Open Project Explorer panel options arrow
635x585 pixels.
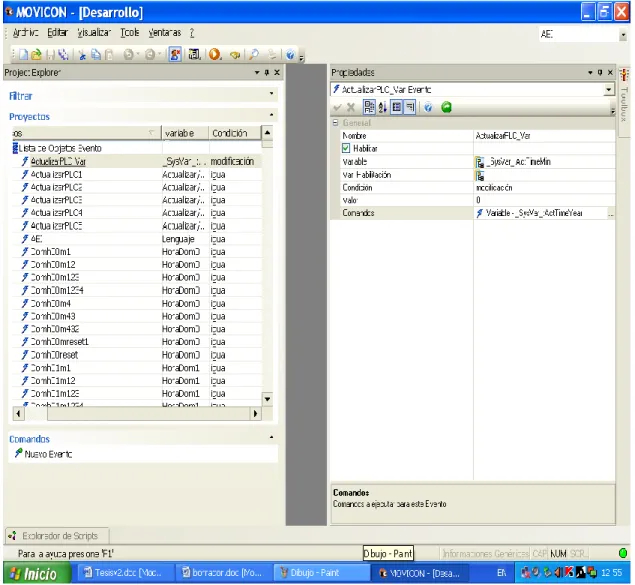point(257,72)
